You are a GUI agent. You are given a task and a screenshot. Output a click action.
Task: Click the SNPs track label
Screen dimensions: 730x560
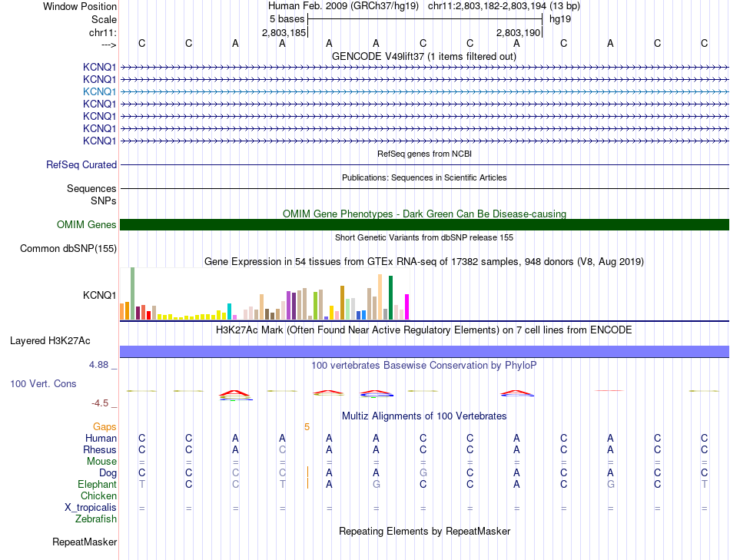tap(104, 200)
